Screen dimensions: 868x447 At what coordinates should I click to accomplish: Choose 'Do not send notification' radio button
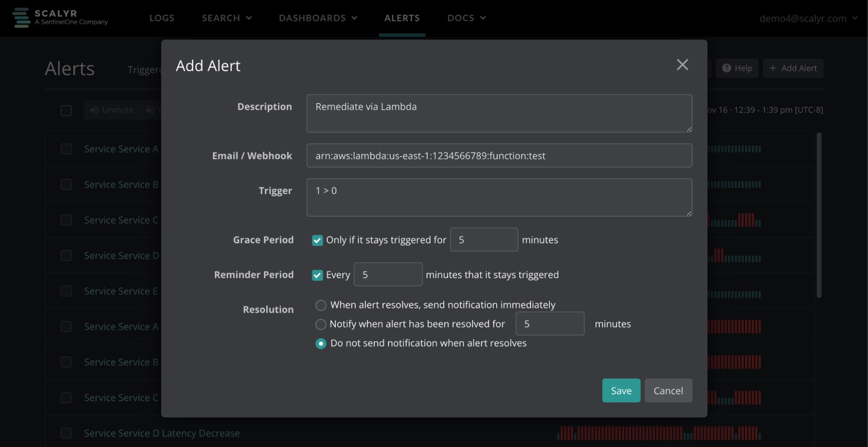[321, 344]
